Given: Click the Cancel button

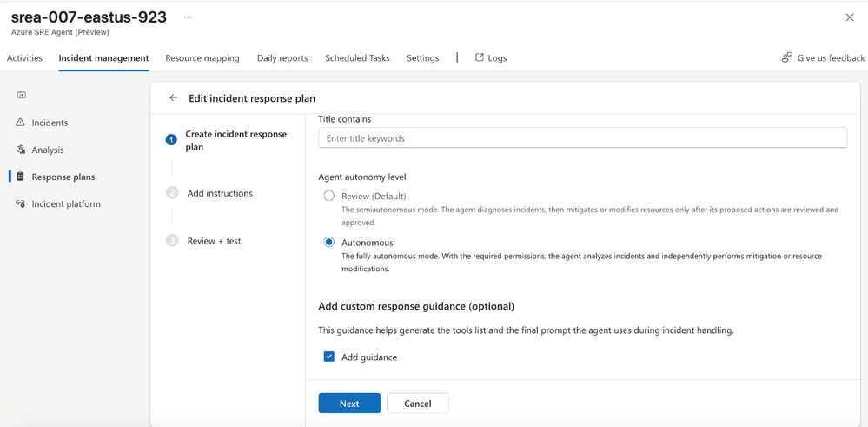Looking at the screenshot, I should (417, 403).
